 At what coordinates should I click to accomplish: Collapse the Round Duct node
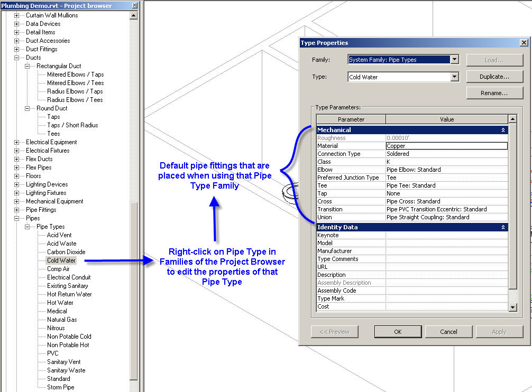pyautogui.click(x=27, y=109)
